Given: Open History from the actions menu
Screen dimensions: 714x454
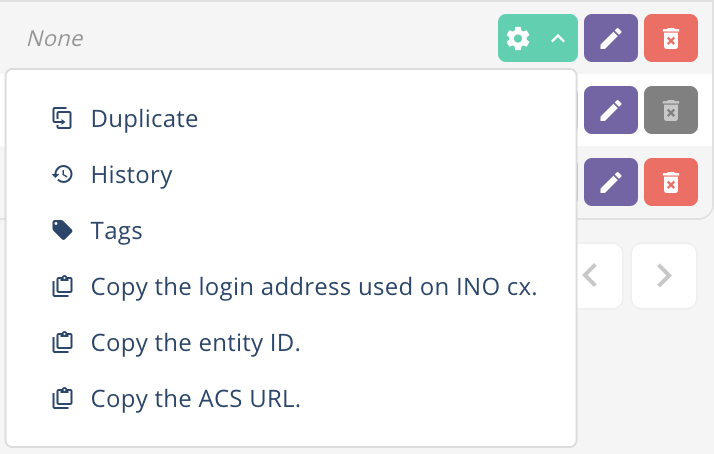Looking at the screenshot, I should click(131, 175).
